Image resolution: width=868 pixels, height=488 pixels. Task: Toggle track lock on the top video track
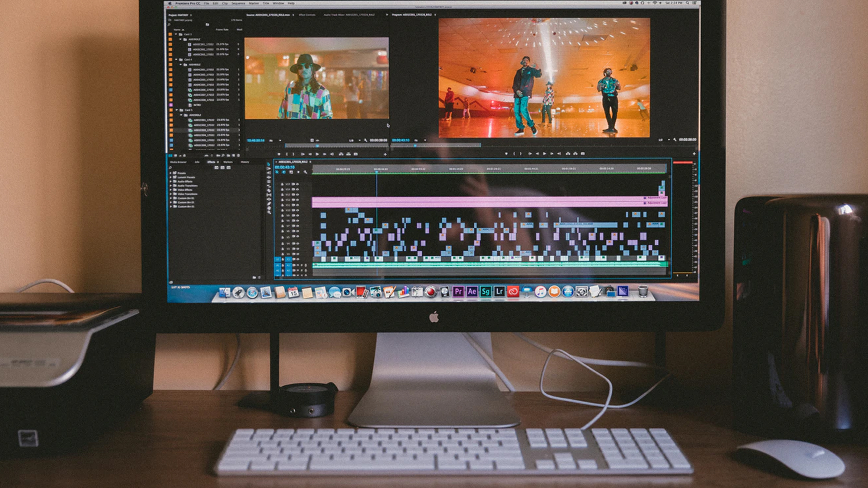tap(283, 184)
